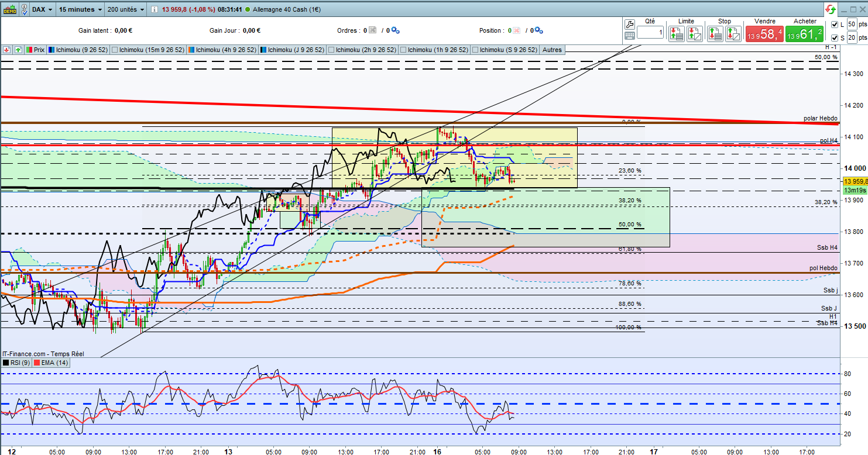Click the 88,60 % Fibonacci label

pyautogui.click(x=630, y=304)
